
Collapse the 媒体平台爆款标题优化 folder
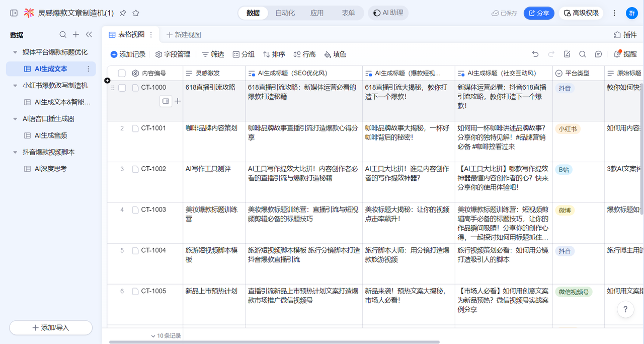[x=15, y=52]
